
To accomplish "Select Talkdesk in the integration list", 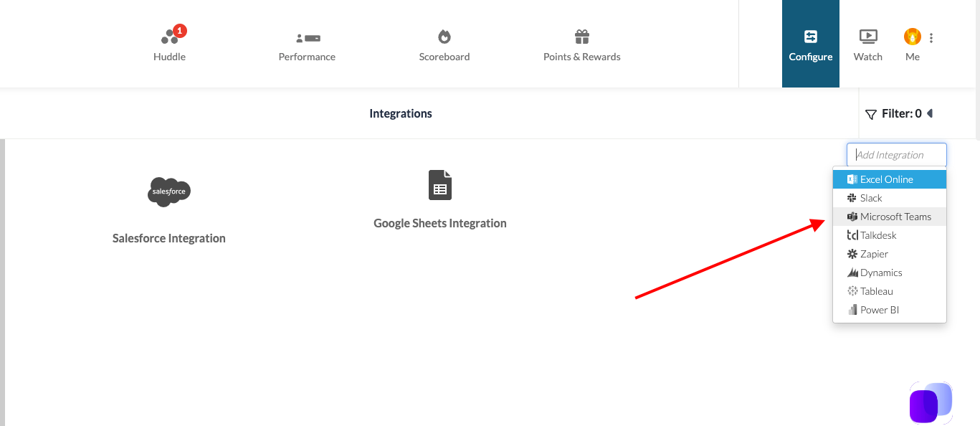I will pyautogui.click(x=890, y=235).
